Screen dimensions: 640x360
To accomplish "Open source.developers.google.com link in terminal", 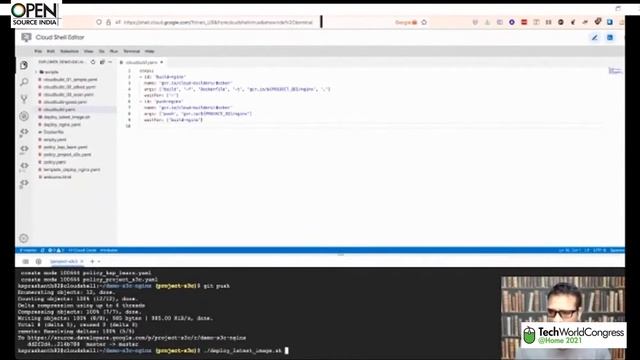I will click(137, 338).
